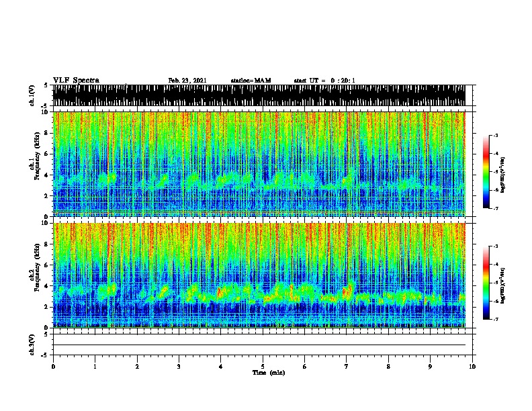Click the 2 kHz tick of ch.2 spectrogram

click(47, 307)
